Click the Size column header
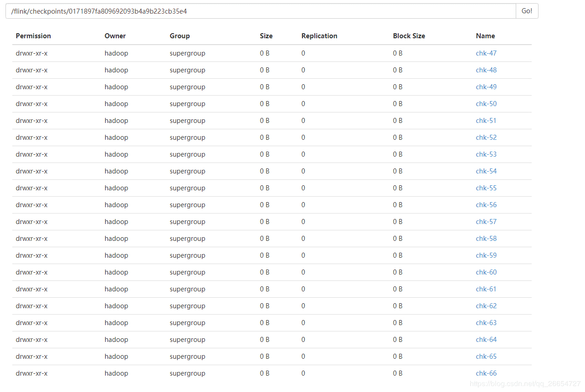 pyautogui.click(x=267, y=36)
